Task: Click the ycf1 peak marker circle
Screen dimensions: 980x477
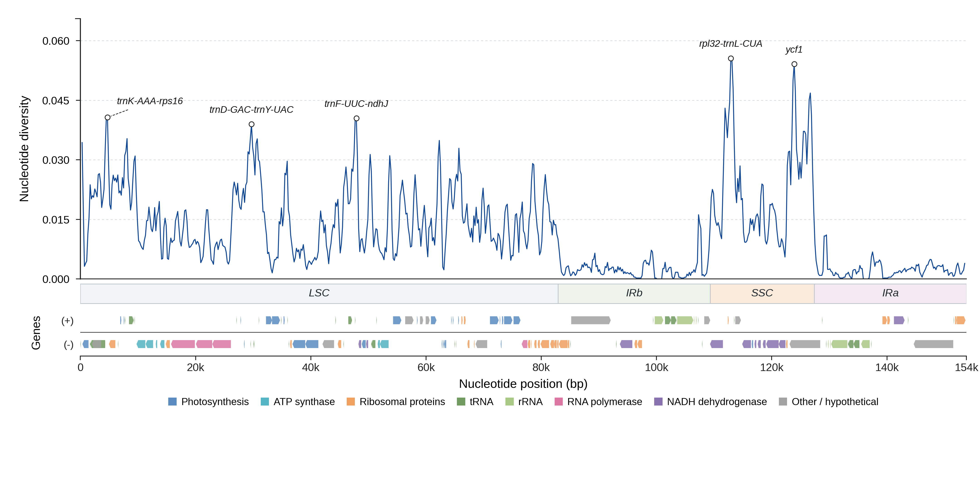Action: (794, 64)
